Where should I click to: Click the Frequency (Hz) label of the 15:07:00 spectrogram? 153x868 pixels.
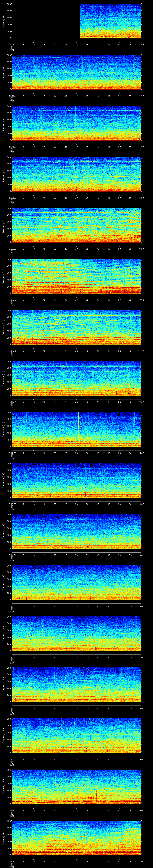coord(3,174)
